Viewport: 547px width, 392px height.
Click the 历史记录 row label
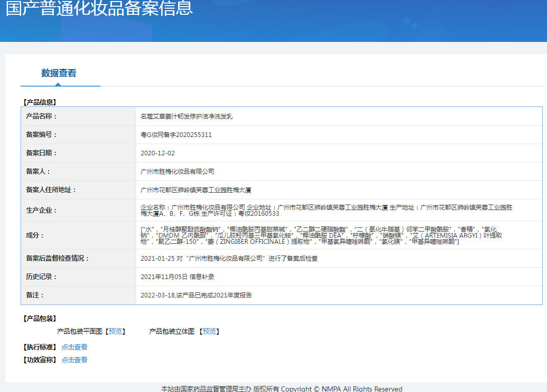coord(41,277)
